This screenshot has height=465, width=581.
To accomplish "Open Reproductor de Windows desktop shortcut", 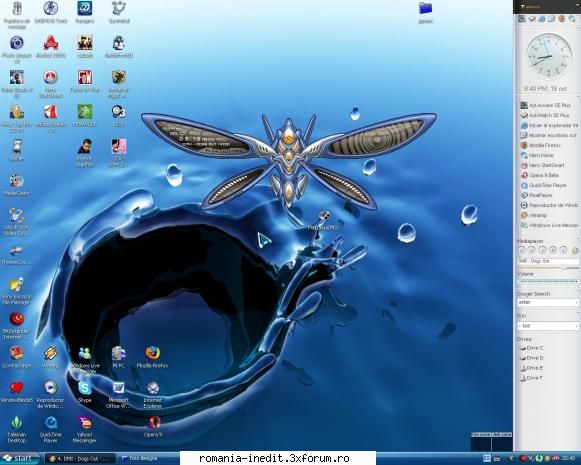I will point(50,394).
